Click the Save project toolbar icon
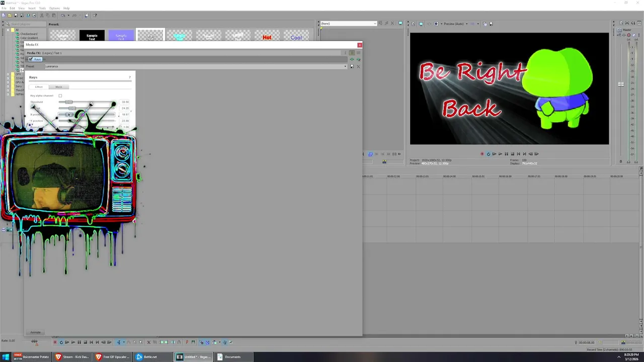 pyautogui.click(x=16, y=16)
